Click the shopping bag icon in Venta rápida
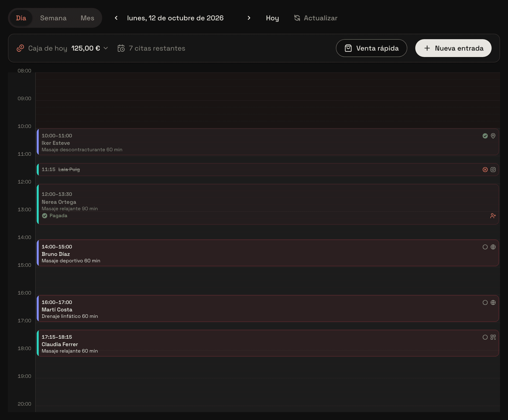This screenshot has height=420, width=508. point(348,48)
